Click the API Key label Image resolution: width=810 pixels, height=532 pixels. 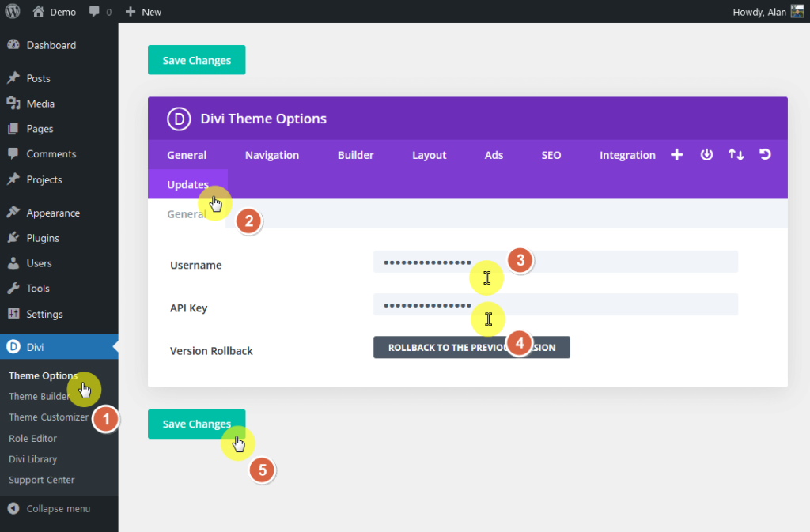[188, 308]
